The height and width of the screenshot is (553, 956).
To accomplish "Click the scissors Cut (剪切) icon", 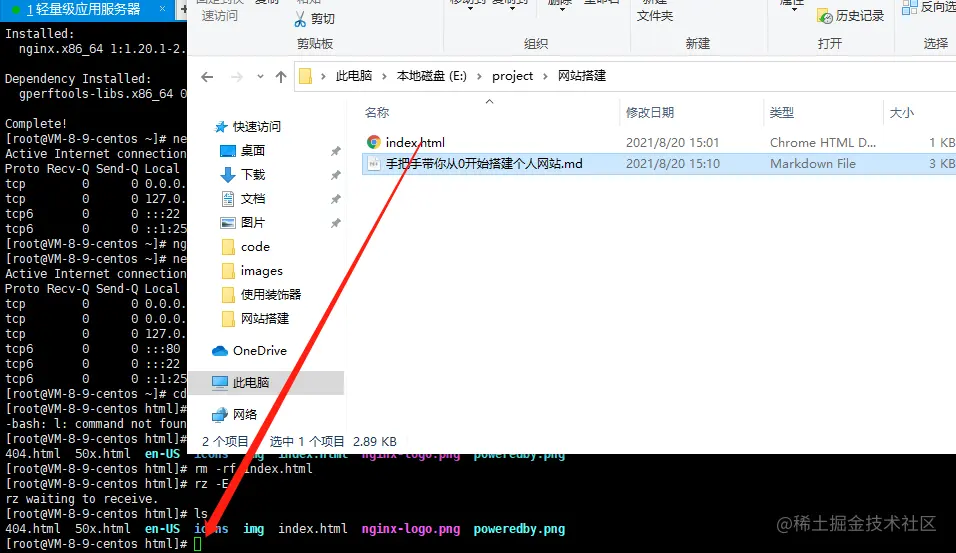I will point(300,19).
